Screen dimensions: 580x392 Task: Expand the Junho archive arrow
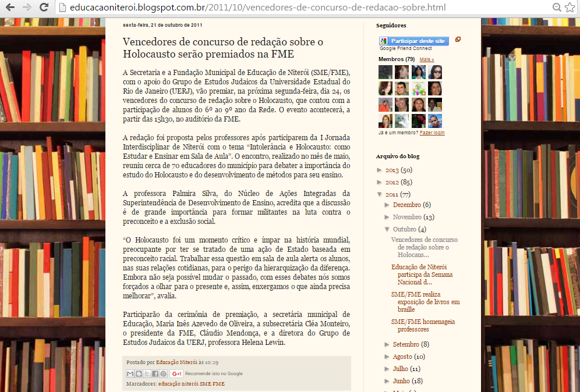click(387, 381)
